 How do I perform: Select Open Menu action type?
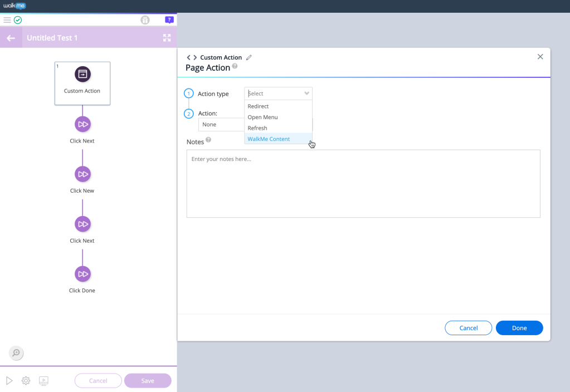click(263, 117)
